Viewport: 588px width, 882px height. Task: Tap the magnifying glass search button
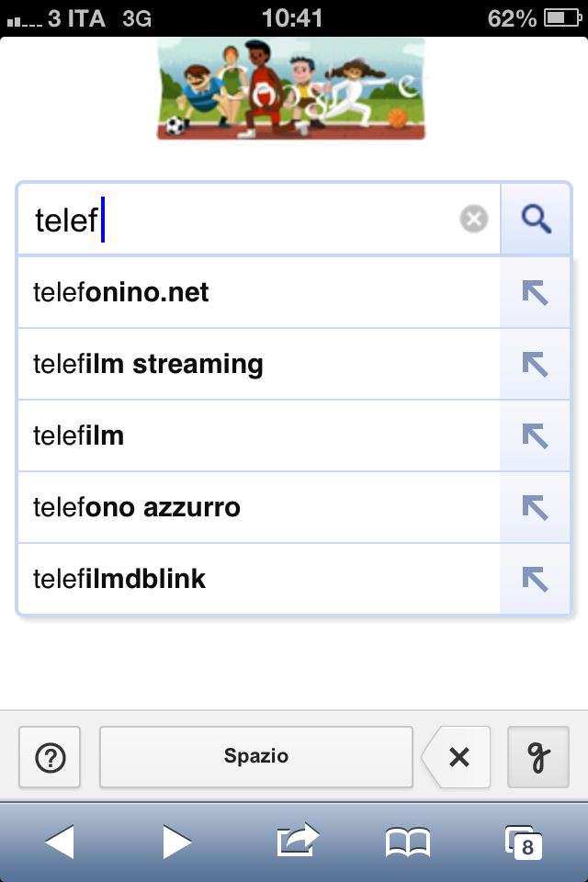pos(536,219)
